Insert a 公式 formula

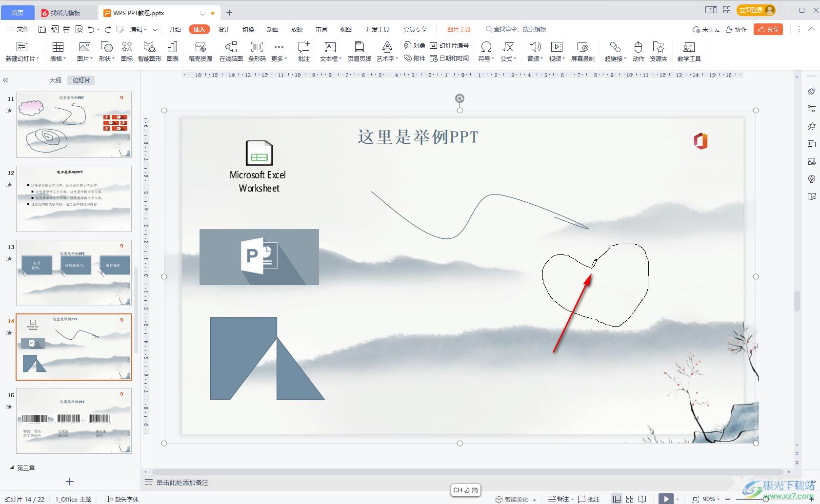508,47
